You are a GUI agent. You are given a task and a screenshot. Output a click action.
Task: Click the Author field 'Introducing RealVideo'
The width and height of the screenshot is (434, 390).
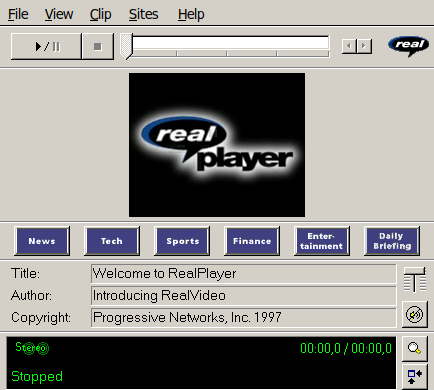[x=244, y=296]
